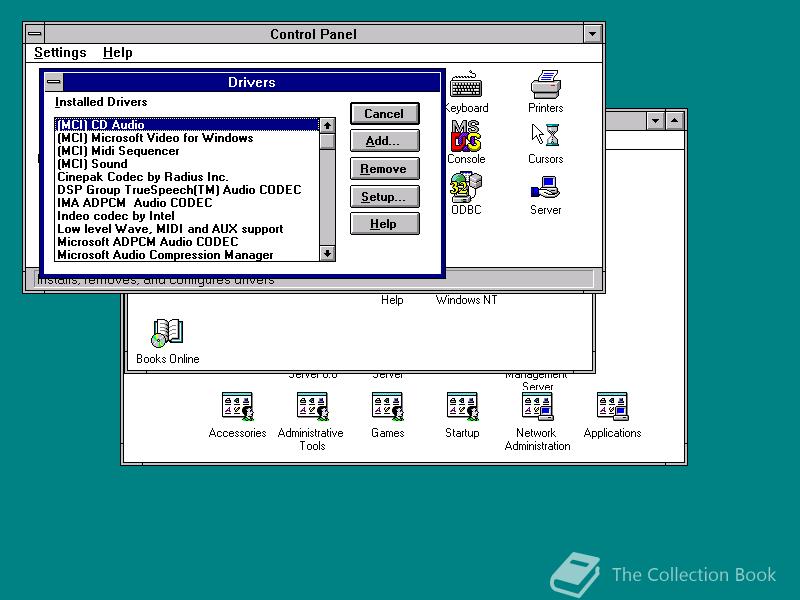This screenshot has width=800, height=600.
Task: Click the Cancel button in Drivers dialog
Action: [x=385, y=113]
